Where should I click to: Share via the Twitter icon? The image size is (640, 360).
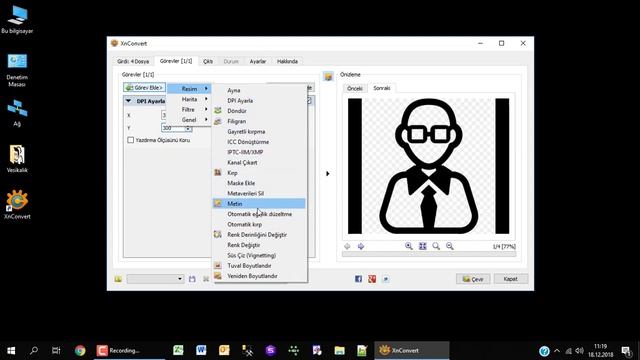pyautogui.click(x=386, y=279)
